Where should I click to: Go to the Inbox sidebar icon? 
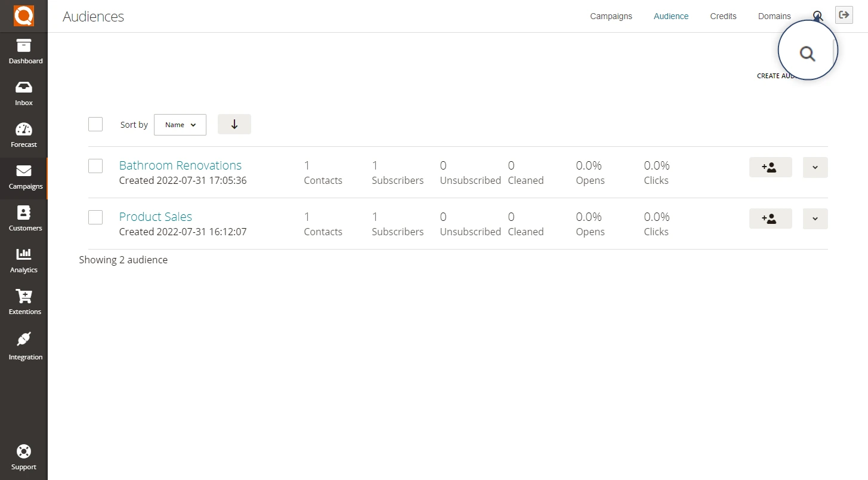24,94
